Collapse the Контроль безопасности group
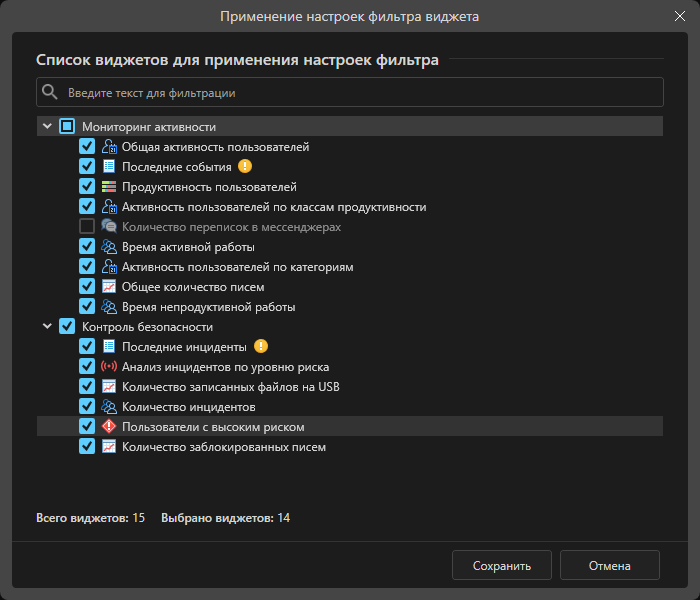The height and width of the screenshot is (600, 700). pyautogui.click(x=47, y=327)
